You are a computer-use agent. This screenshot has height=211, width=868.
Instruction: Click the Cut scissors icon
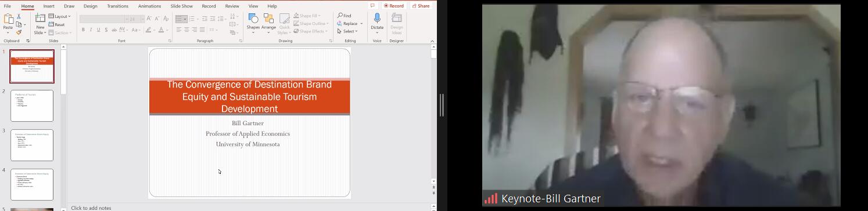[19, 17]
